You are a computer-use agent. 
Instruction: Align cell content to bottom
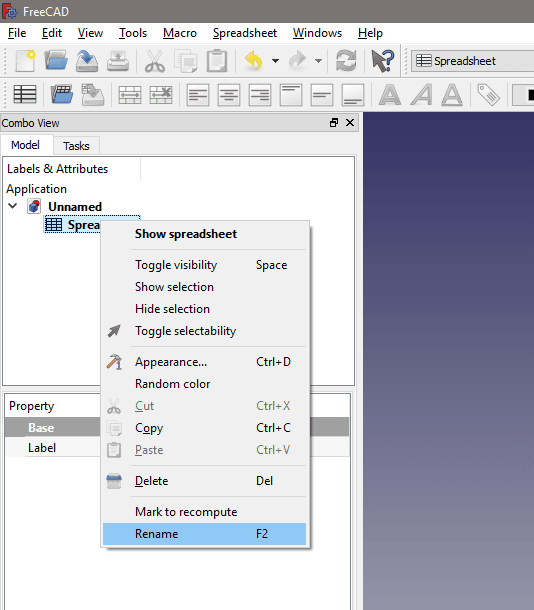click(353, 95)
